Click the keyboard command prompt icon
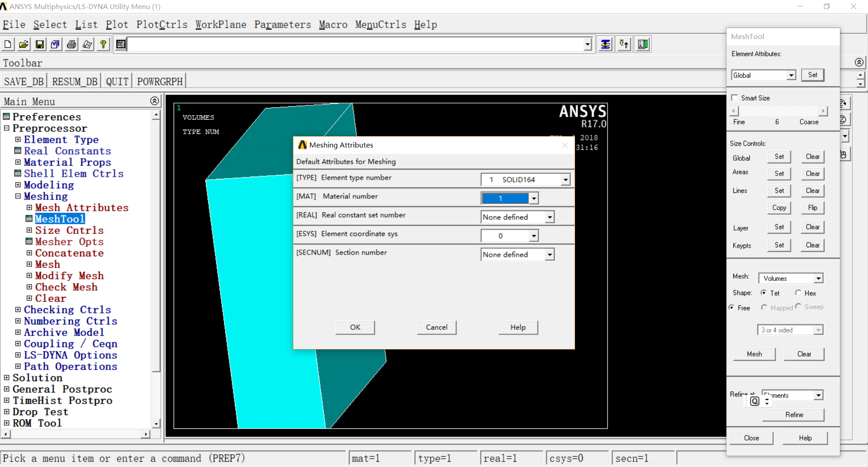The image size is (868, 467). [x=121, y=44]
